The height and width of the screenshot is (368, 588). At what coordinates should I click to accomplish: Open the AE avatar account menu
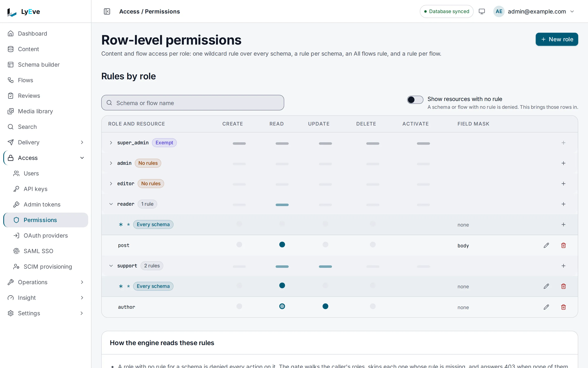point(499,11)
